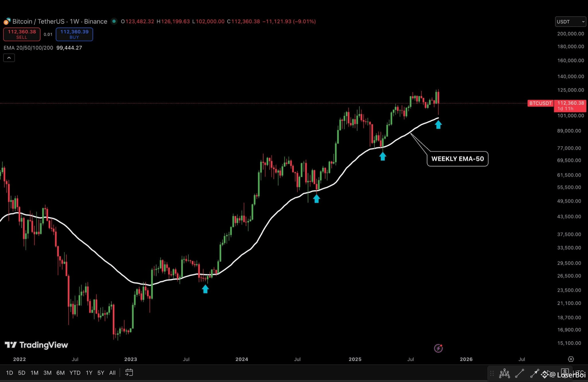Click the low price 102,000.00
Screen dimensions: 588x382
click(210, 22)
